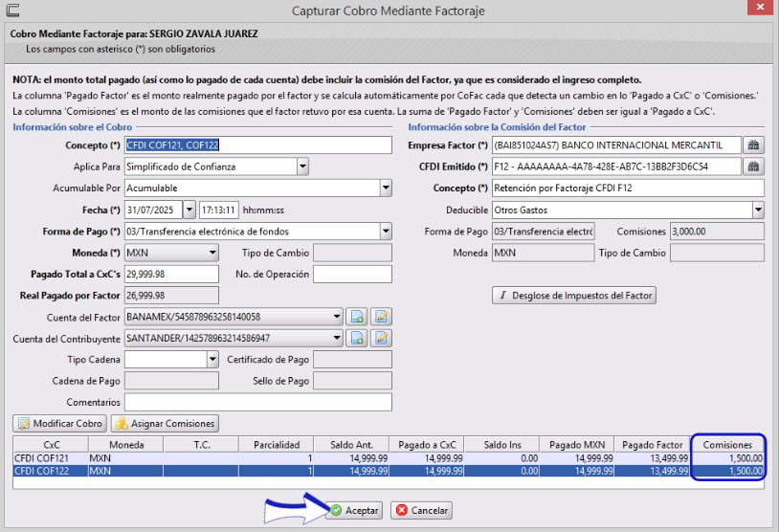779x532 pixels.
Task: Click the Concepto field with CFDI COF121, COF122
Action: (258, 145)
